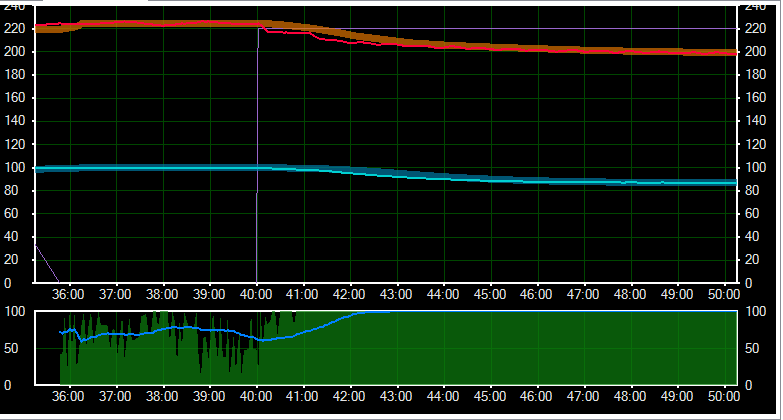Click the 50:00 label on the lower chart axis
This screenshot has width=783, height=420.
[x=723, y=397]
